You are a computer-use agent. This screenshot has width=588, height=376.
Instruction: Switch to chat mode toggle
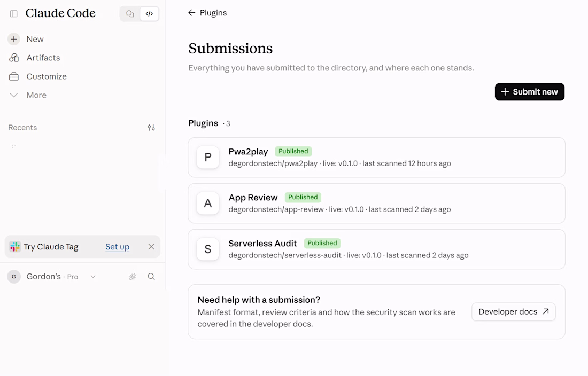point(130,14)
